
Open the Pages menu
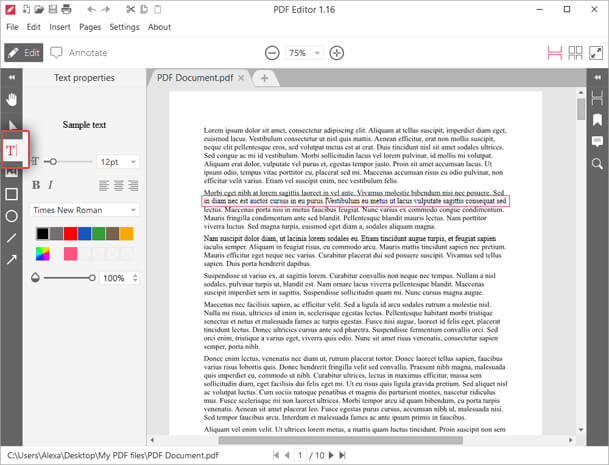click(x=89, y=27)
